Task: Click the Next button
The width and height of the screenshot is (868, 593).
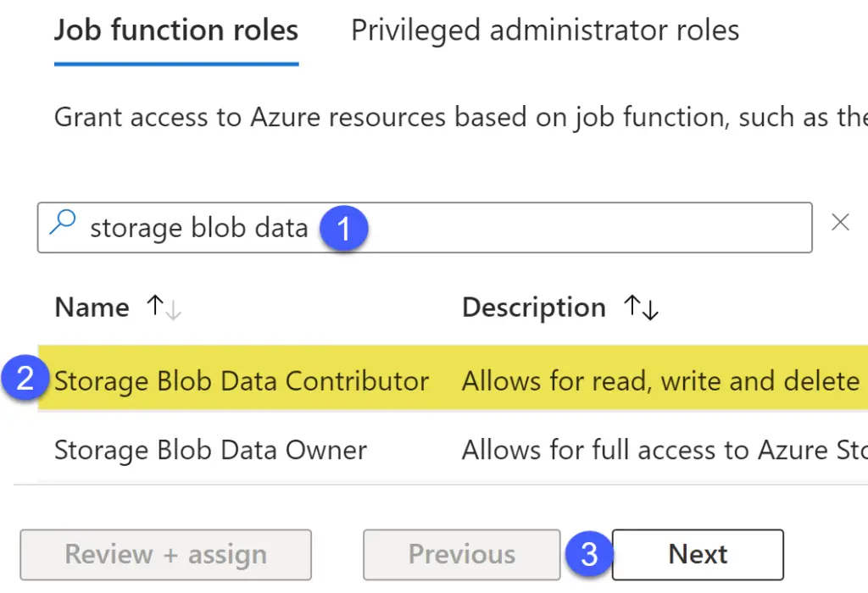Action: coord(697,554)
